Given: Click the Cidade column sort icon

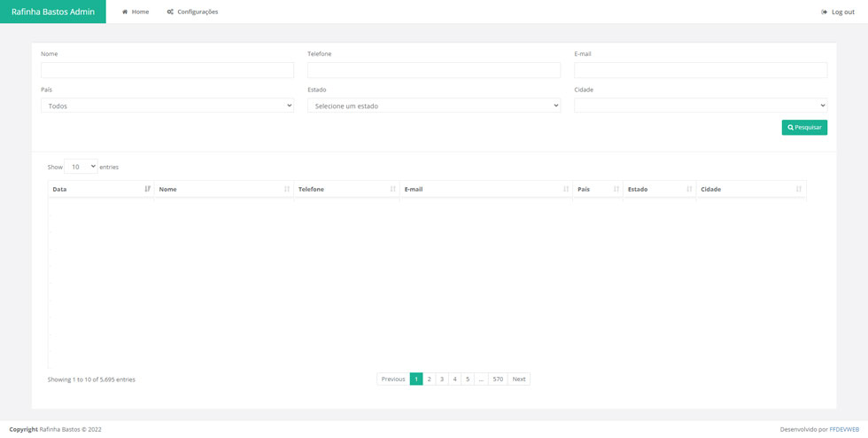Looking at the screenshot, I should (798, 189).
